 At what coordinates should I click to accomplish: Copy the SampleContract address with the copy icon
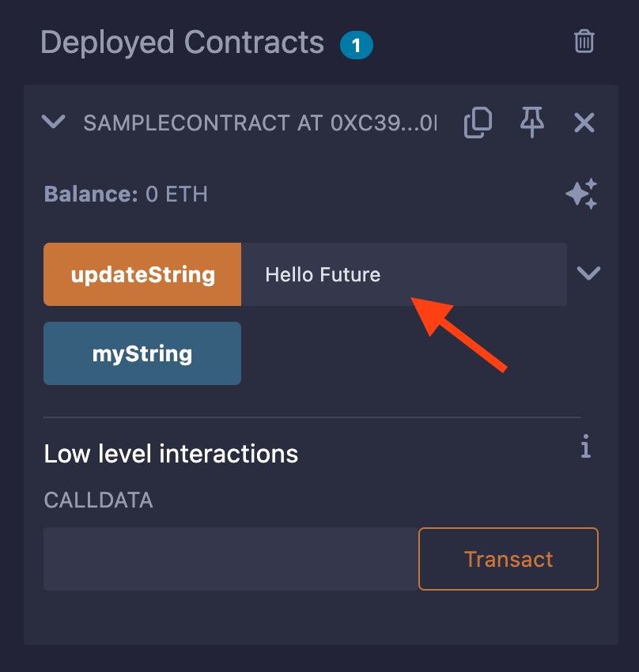pos(478,123)
